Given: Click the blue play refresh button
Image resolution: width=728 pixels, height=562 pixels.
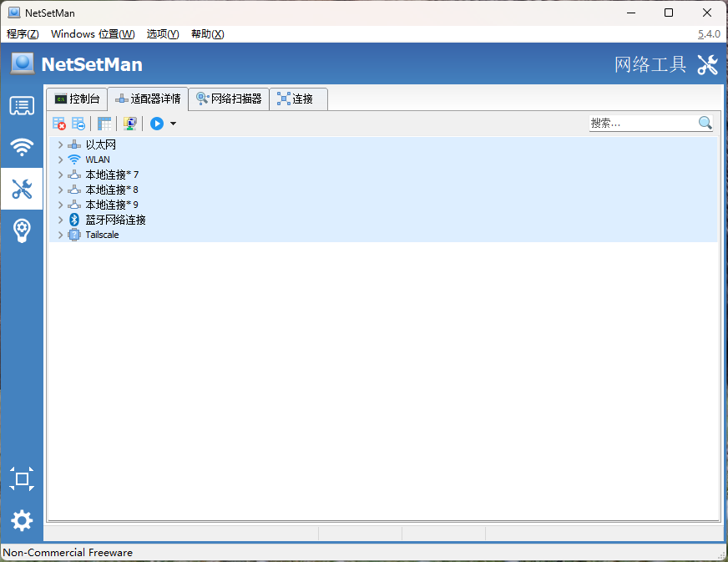Looking at the screenshot, I should (x=157, y=124).
